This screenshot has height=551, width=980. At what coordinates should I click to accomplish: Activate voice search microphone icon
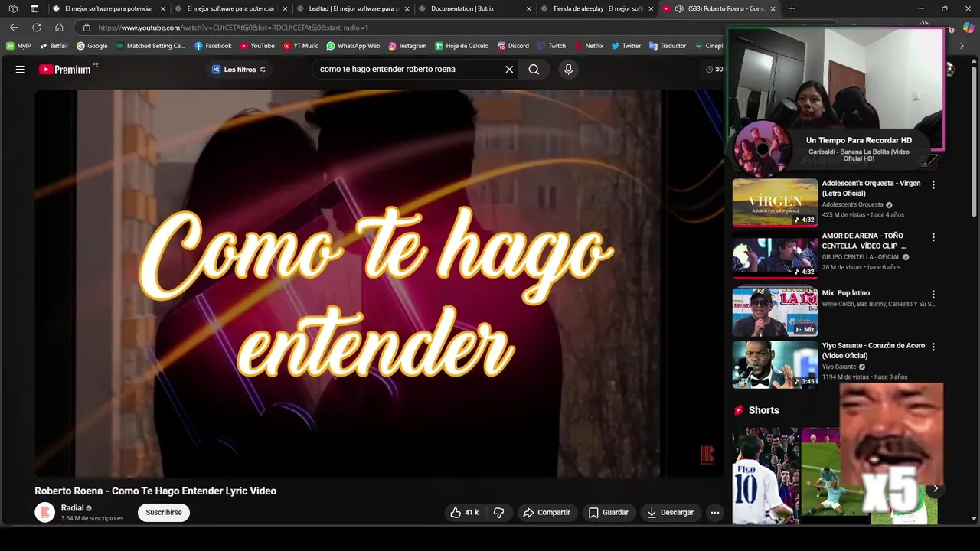pos(568,70)
